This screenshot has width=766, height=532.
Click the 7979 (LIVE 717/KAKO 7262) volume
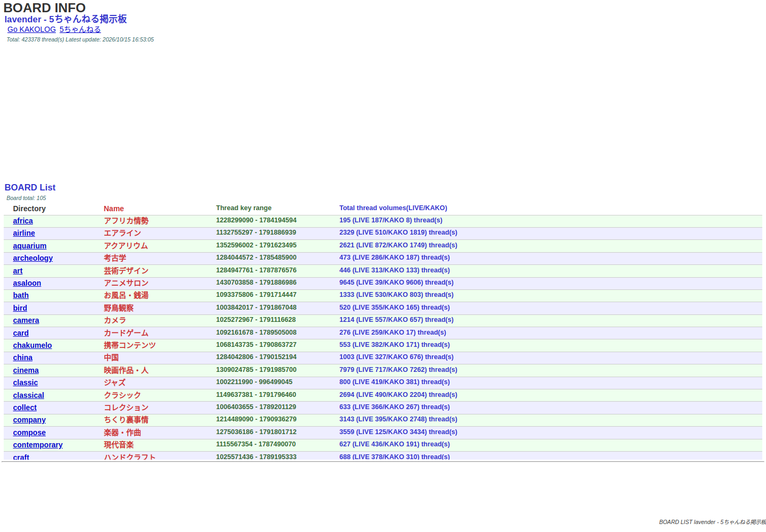pyautogui.click(x=398, y=370)
